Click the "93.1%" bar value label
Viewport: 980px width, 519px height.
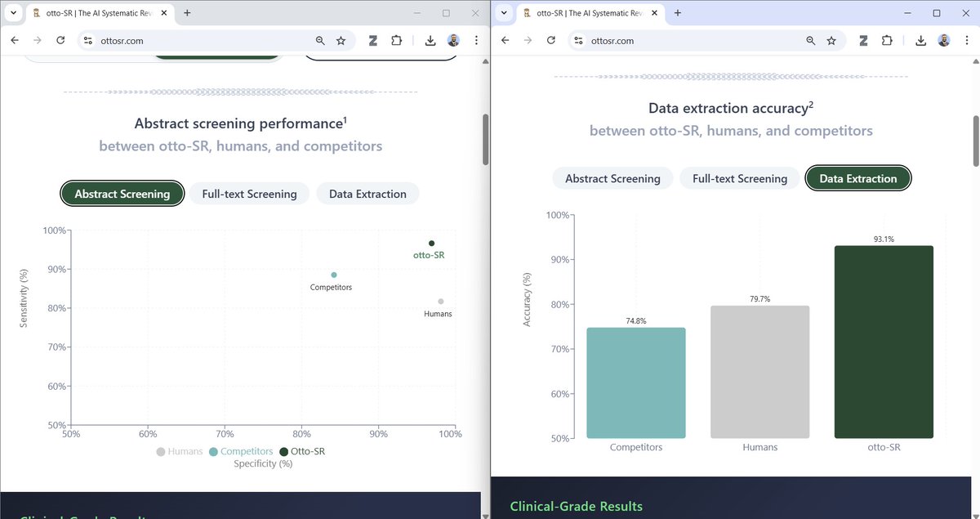(x=884, y=239)
